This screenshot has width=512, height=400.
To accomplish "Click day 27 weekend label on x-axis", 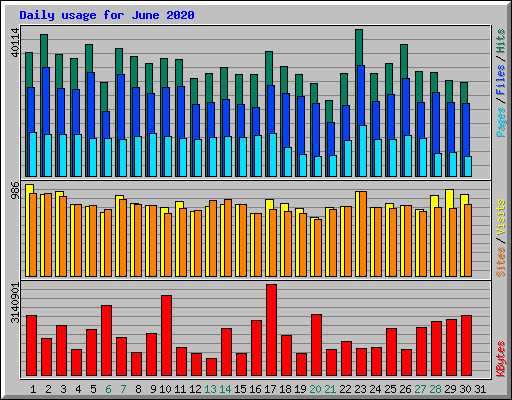I will click(x=420, y=389).
